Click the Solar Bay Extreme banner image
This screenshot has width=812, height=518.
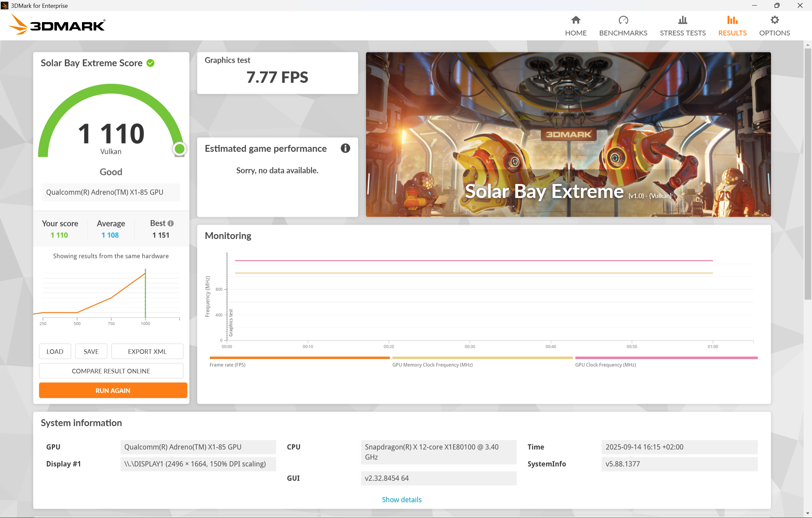(568, 134)
